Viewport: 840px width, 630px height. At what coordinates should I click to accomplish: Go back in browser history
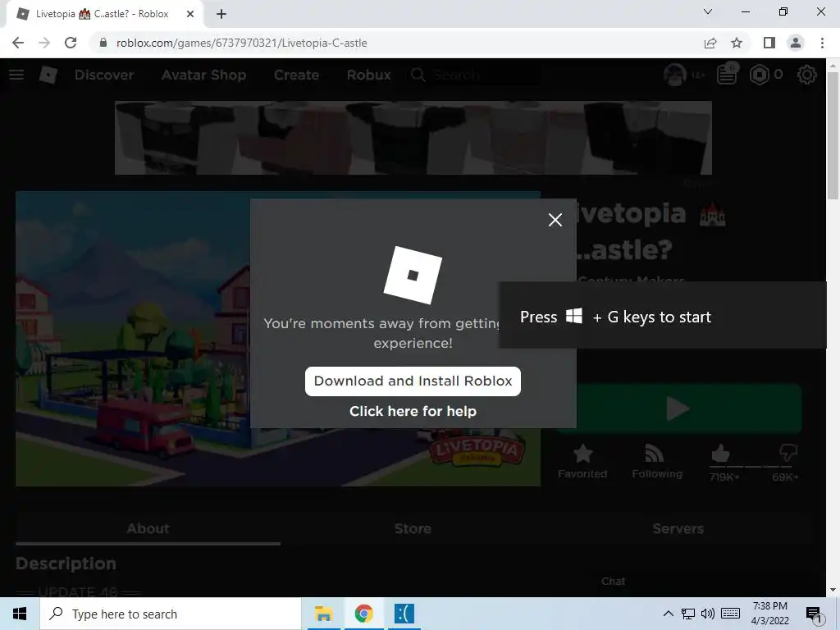point(18,43)
